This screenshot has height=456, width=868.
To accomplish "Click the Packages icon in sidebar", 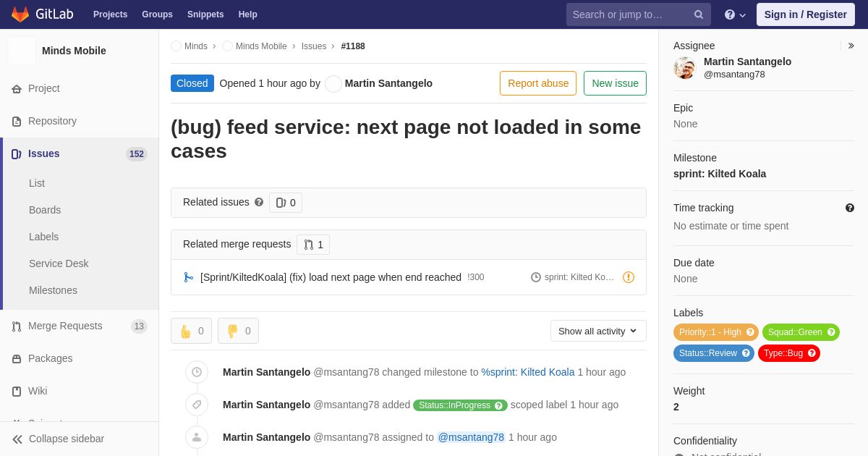I will point(17,359).
